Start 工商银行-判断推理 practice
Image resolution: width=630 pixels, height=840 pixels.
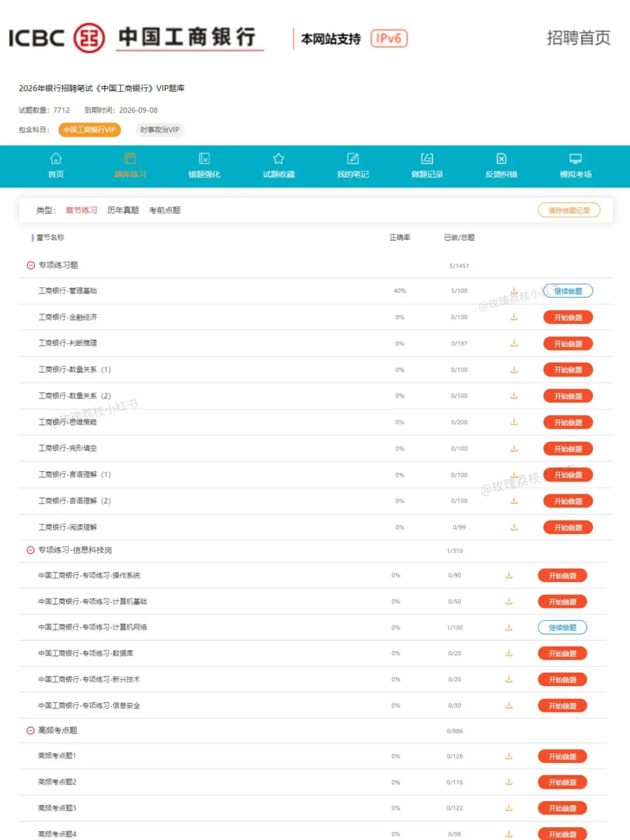tap(568, 344)
